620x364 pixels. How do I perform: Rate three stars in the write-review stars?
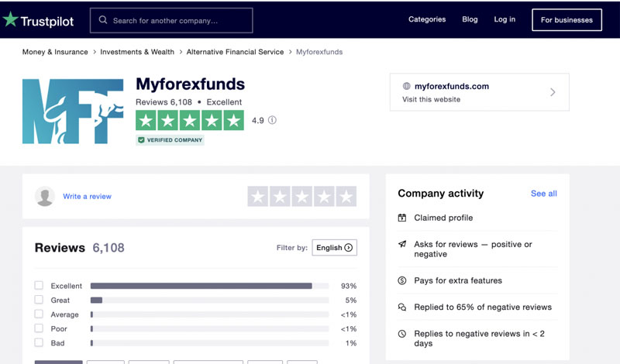tap(302, 197)
